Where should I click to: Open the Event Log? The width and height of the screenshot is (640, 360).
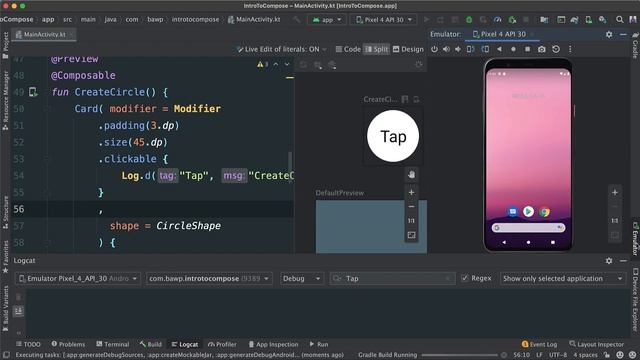point(539,344)
